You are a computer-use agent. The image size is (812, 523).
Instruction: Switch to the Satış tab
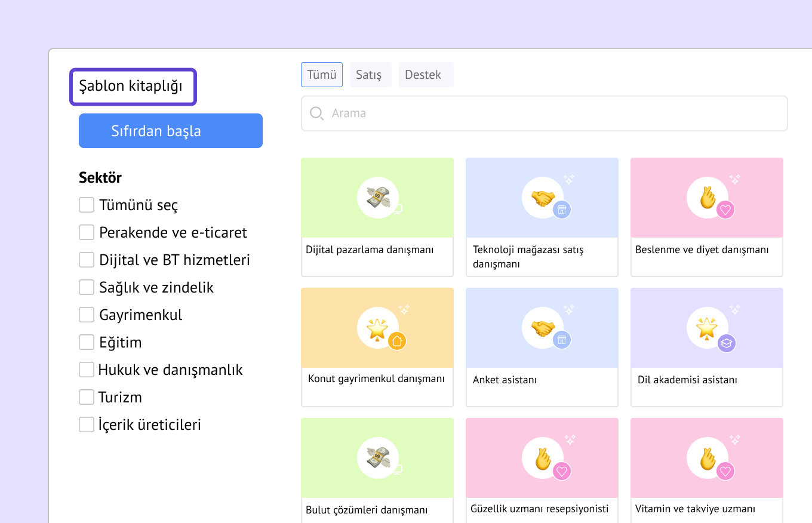[x=370, y=75]
